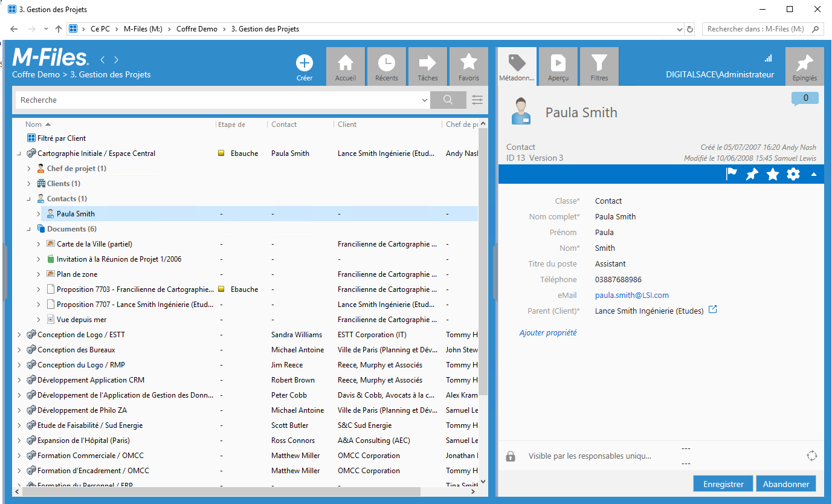Select Invitation à la Réunion de Projet 1/2006
The image size is (832, 504).
click(119, 259)
